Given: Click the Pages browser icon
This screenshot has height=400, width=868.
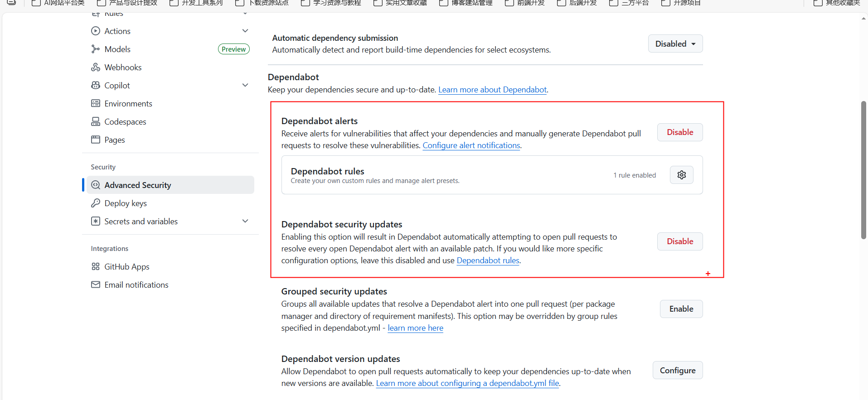Looking at the screenshot, I should (96, 140).
